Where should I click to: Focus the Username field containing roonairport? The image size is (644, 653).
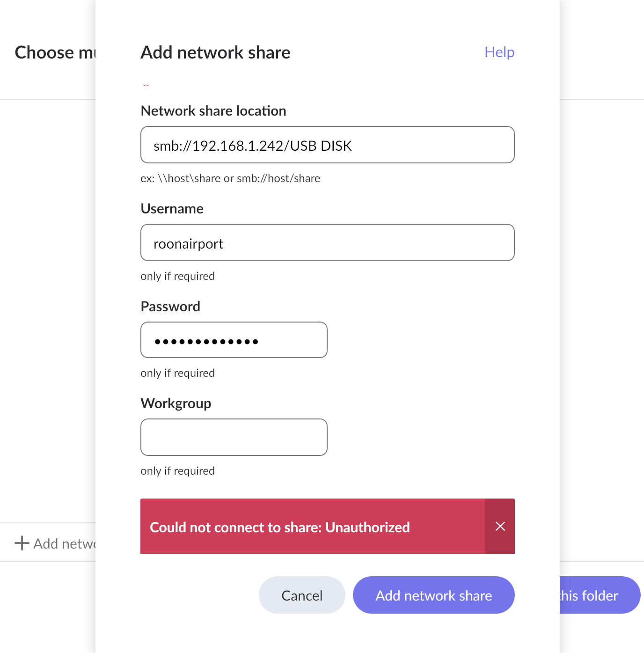point(328,242)
